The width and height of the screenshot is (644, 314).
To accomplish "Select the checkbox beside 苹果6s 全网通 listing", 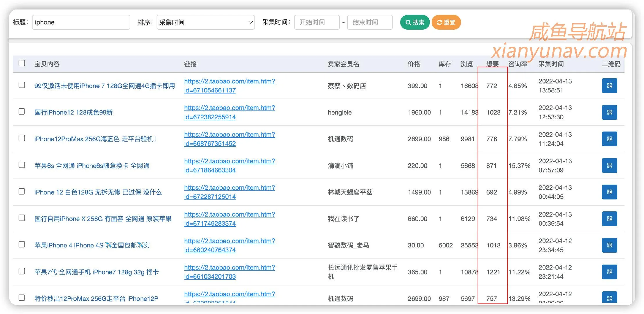I will tap(22, 165).
